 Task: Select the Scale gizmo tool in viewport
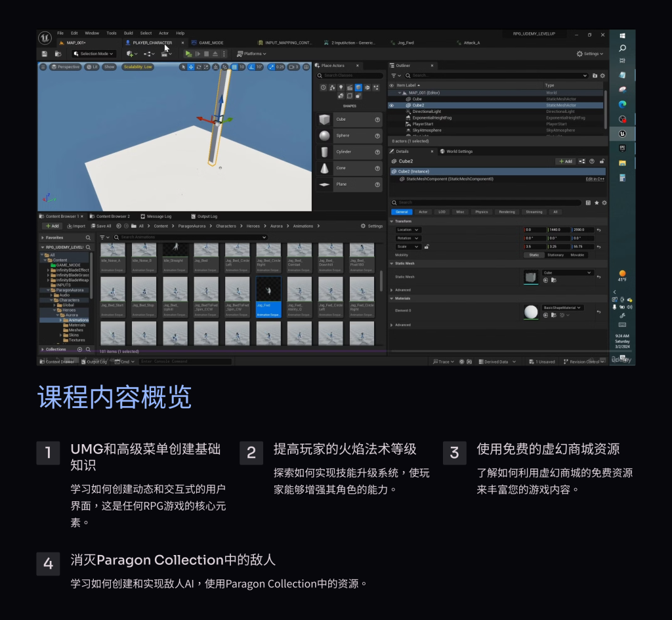[206, 67]
